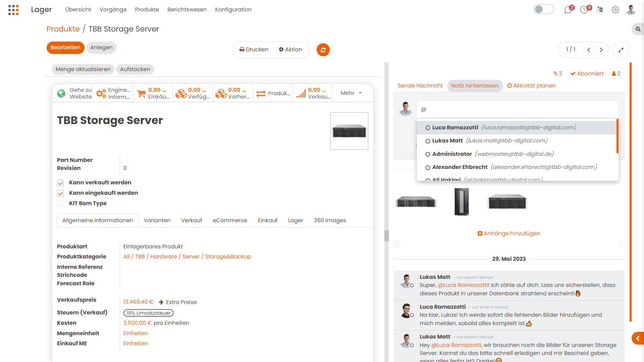Click the followers icon count 2
The height and width of the screenshot is (362, 644).
pos(616,73)
